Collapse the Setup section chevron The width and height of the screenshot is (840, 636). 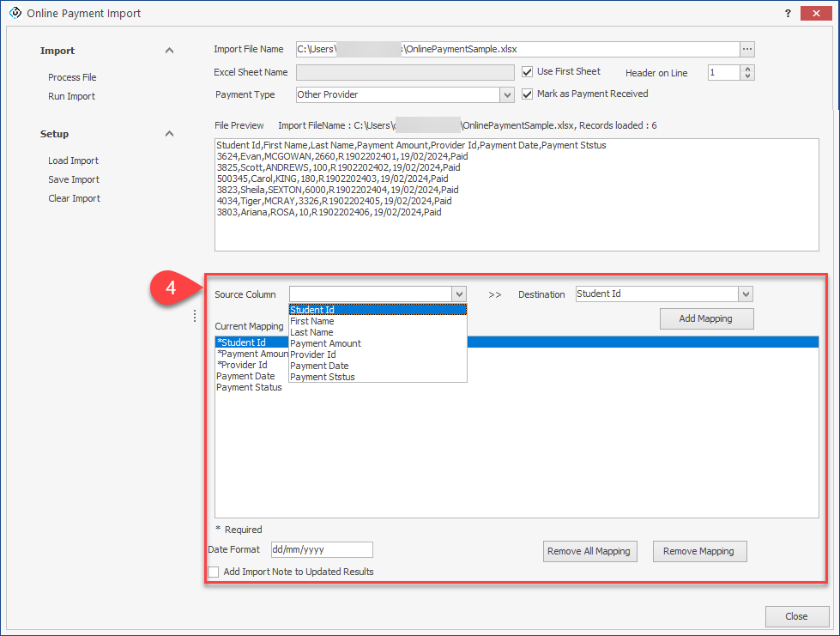(x=169, y=134)
